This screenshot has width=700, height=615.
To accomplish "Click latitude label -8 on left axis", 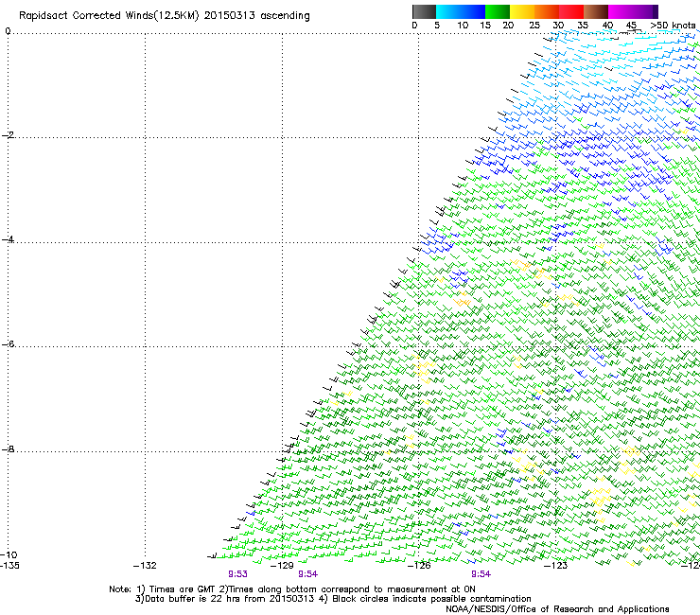I will tap(8, 448).
